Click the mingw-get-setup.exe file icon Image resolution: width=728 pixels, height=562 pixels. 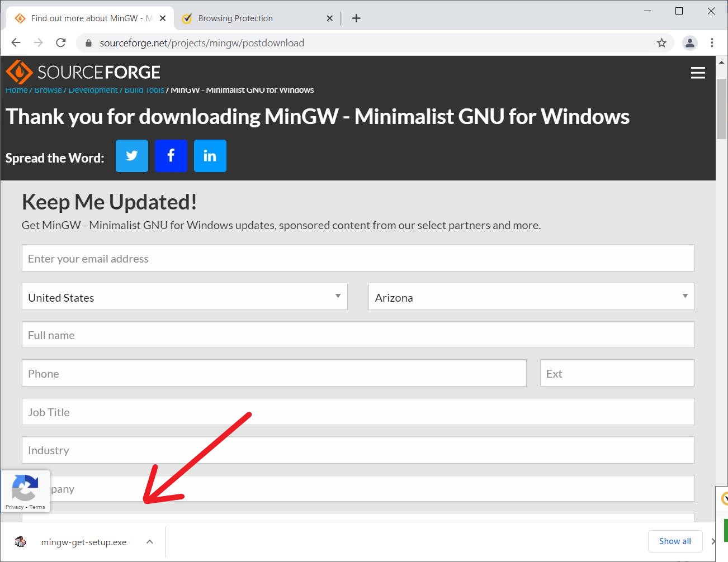(x=21, y=541)
